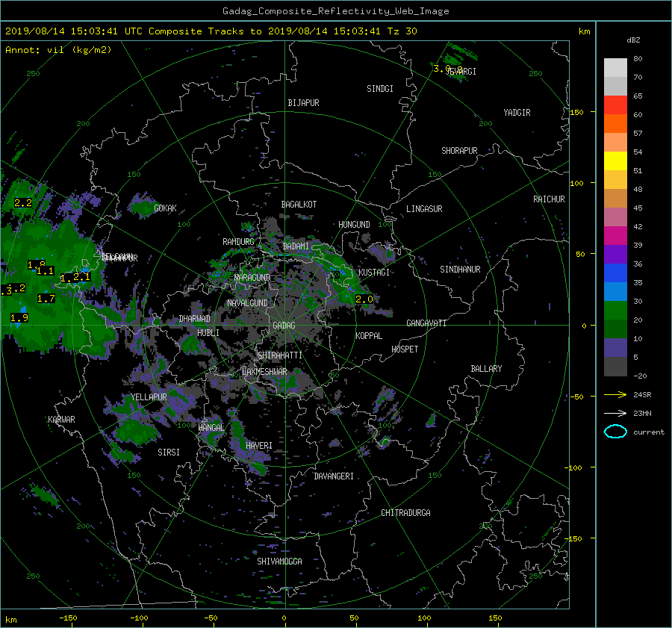The width and height of the screenshot is (672, 628).
Task: Pick the dark gray 5 dBZ swatch
Action: coord(615,367)
